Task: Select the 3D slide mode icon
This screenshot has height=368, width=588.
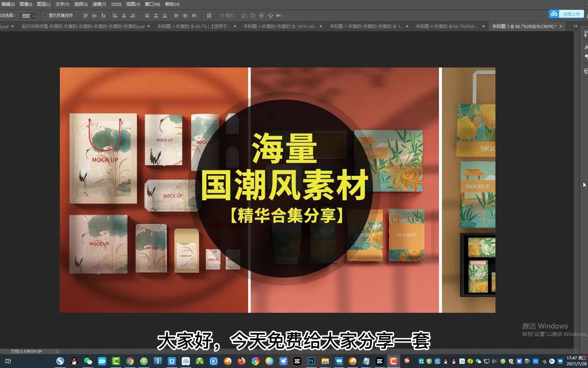Action: pyautogui.click(x=270, y=15)
